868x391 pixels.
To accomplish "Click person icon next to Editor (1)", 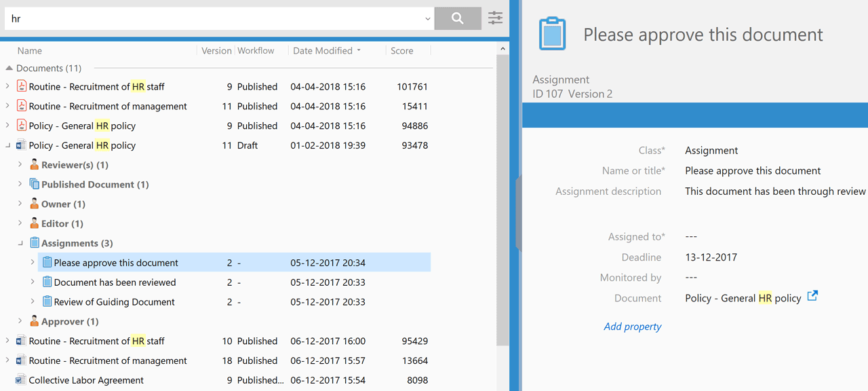I will pos(34,223).
